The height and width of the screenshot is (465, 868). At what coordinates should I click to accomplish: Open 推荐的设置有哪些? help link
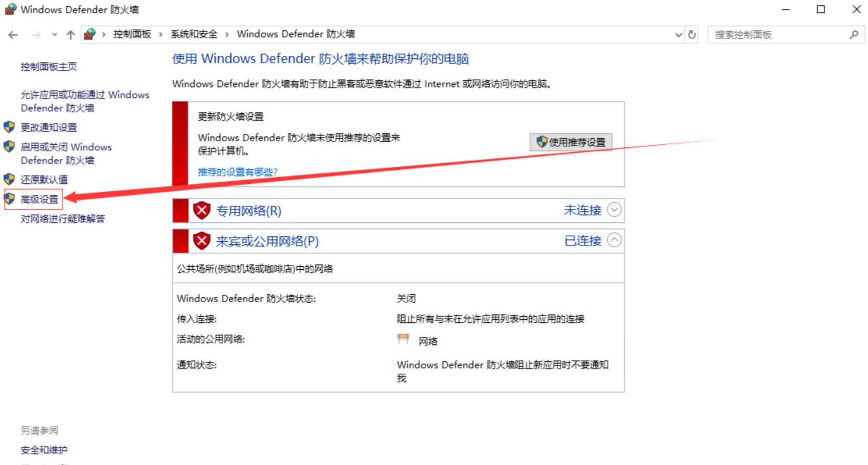click(237, 172)
